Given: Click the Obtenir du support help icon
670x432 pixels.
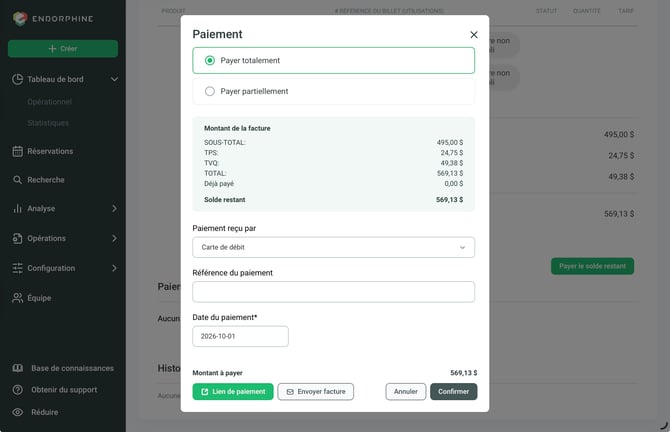Looking at the screenshot, I should [x=18, y=390].
